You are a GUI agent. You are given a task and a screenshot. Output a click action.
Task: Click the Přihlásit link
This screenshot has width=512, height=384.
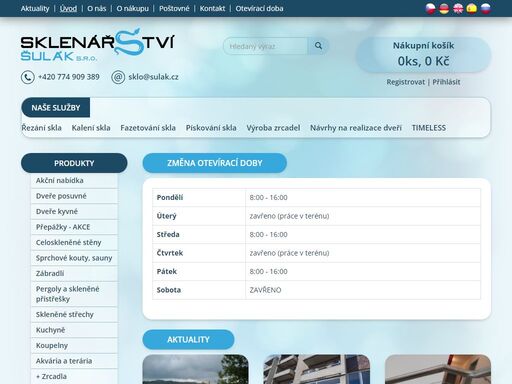click(x=446, y=82)
